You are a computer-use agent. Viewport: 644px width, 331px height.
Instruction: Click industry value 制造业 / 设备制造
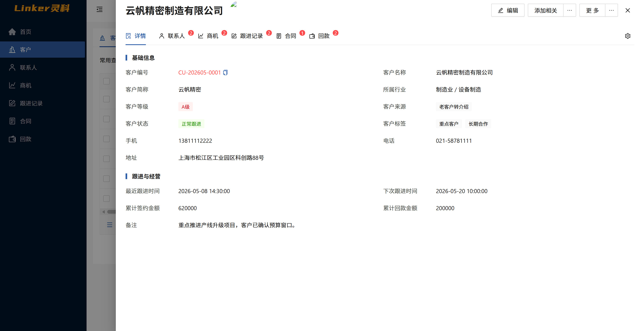coord(459,89)
